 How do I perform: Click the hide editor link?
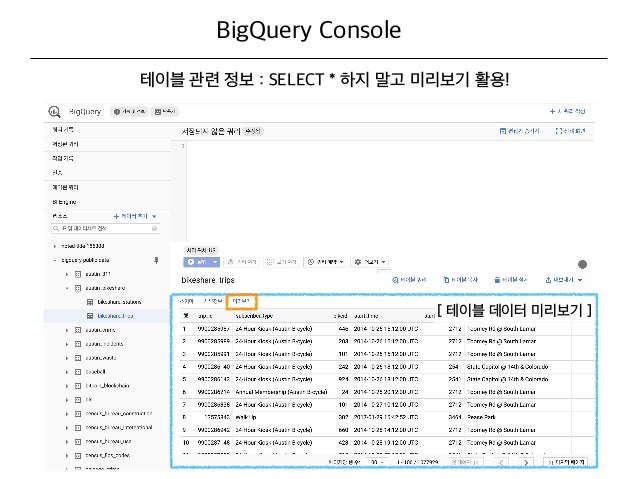[x=519, y=131]
